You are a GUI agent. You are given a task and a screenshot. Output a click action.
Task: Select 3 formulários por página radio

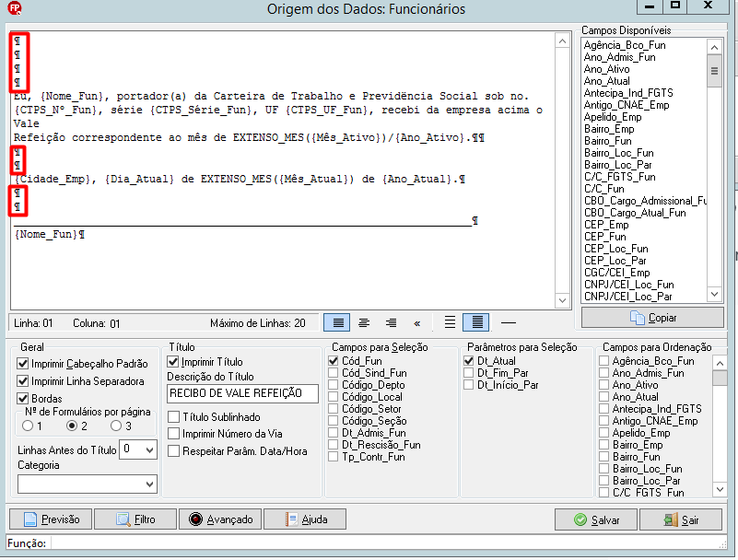coord(116,426)
